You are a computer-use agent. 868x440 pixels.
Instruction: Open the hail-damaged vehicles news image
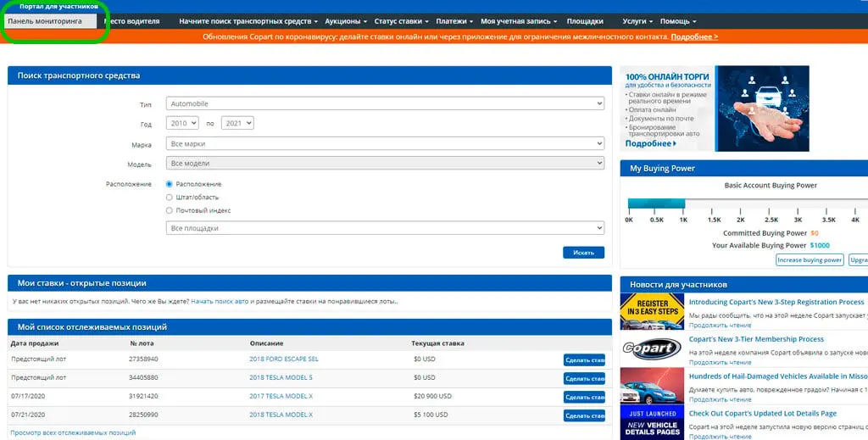tap(652, 386)
